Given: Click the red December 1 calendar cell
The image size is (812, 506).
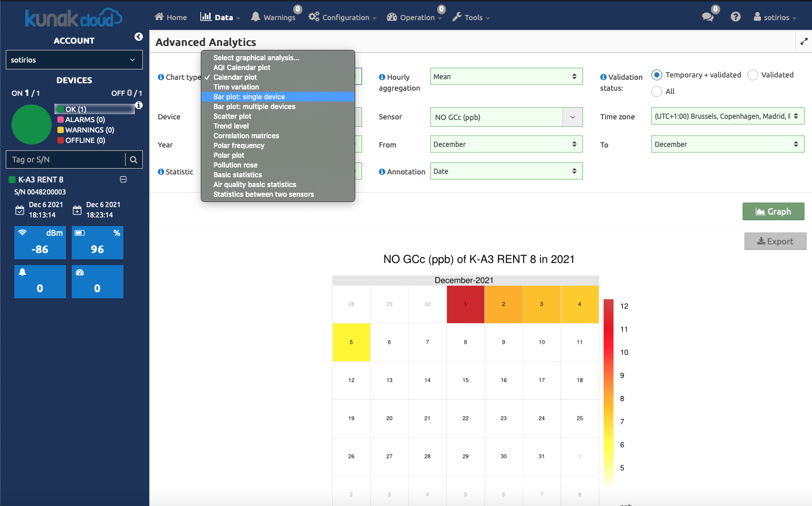Looking at the screenshot, I should click(465, 305).
